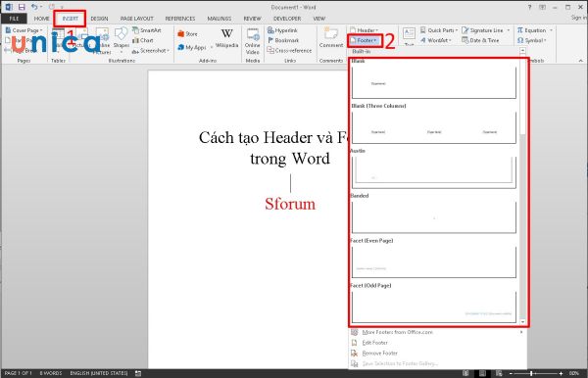Click the Wikipedia add-in icon

tap(227, 38)
